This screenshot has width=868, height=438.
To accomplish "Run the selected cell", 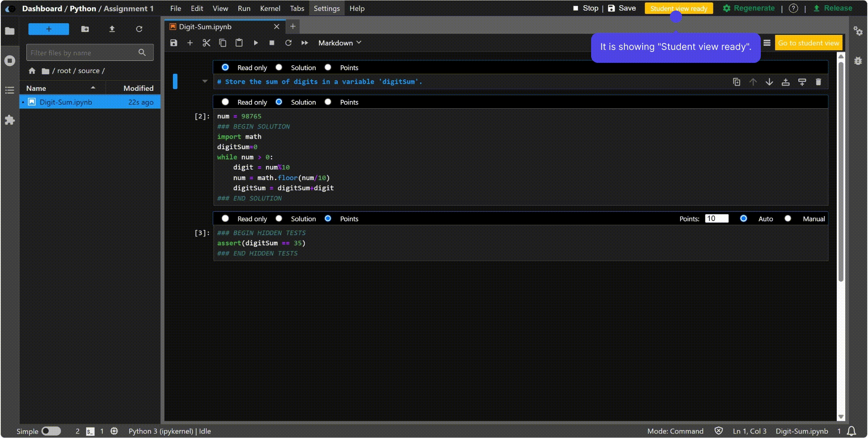I will pyautogui.click(x=256, y=43).
